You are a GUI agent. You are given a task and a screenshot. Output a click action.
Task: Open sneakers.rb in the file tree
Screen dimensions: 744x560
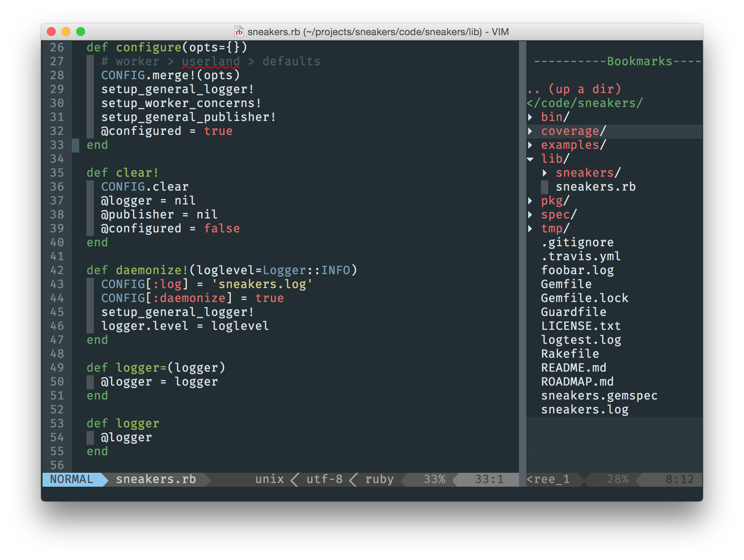click(x=595, y=187)
